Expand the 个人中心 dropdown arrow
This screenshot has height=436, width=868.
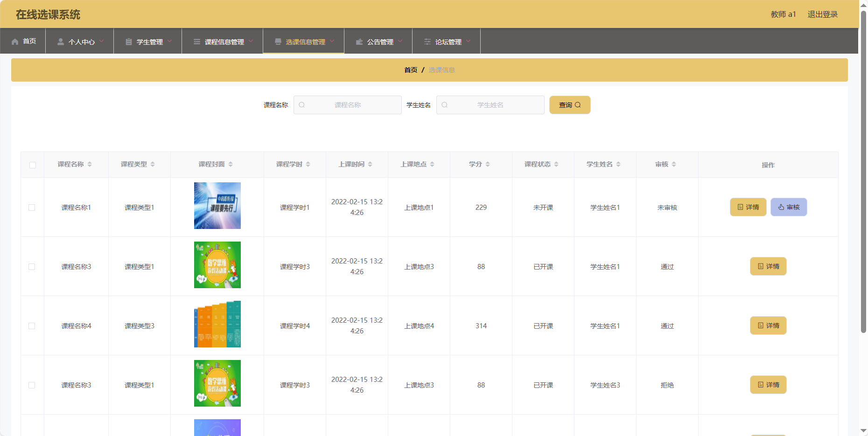[x=101, y=41]
